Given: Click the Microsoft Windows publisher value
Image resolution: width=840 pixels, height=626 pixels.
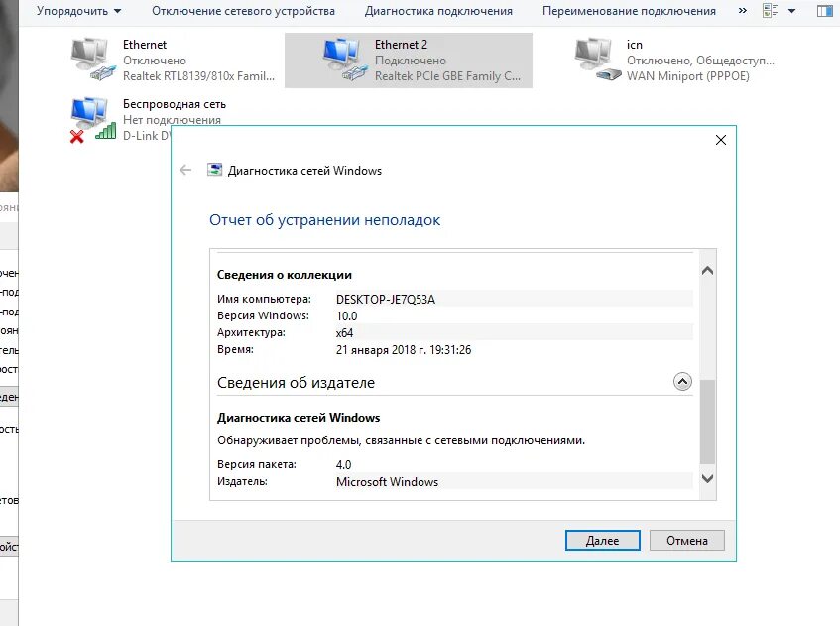Looking at the screenshot, I should 387,482.
